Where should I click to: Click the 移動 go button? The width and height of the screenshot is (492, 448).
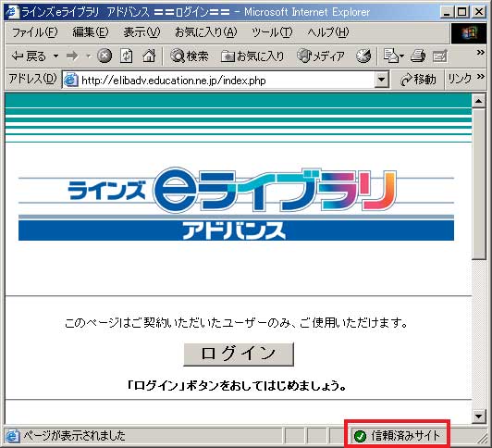[418, 80]
